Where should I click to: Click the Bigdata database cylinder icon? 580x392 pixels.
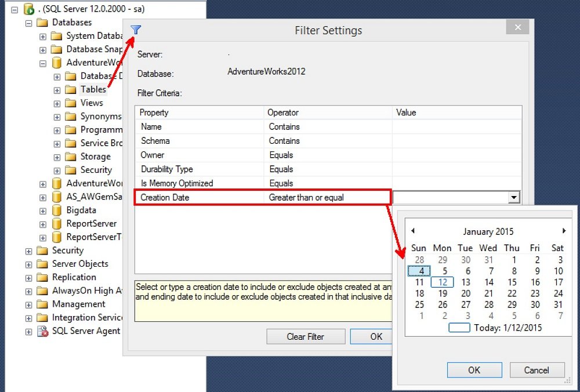click(56, 210)
